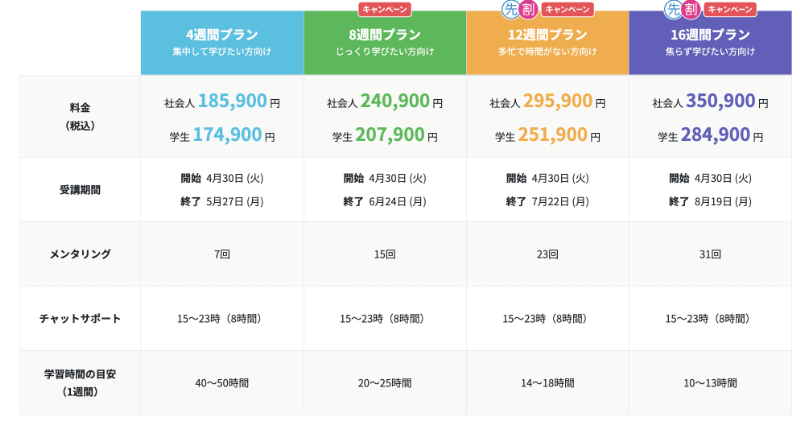Click the 40〜50時間 study time cell
The width and height of the screenshot is (800, 423).
tap(222, 382)
